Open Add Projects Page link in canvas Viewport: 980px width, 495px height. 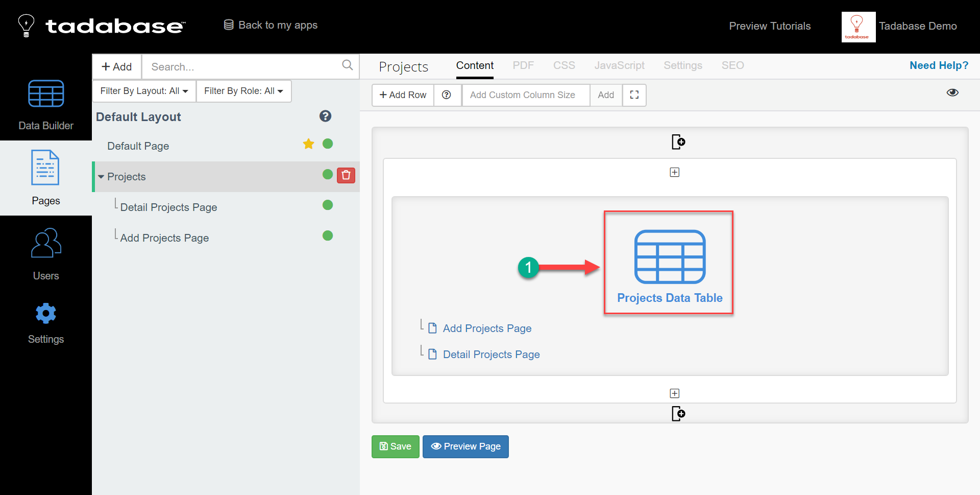[487, 328]
